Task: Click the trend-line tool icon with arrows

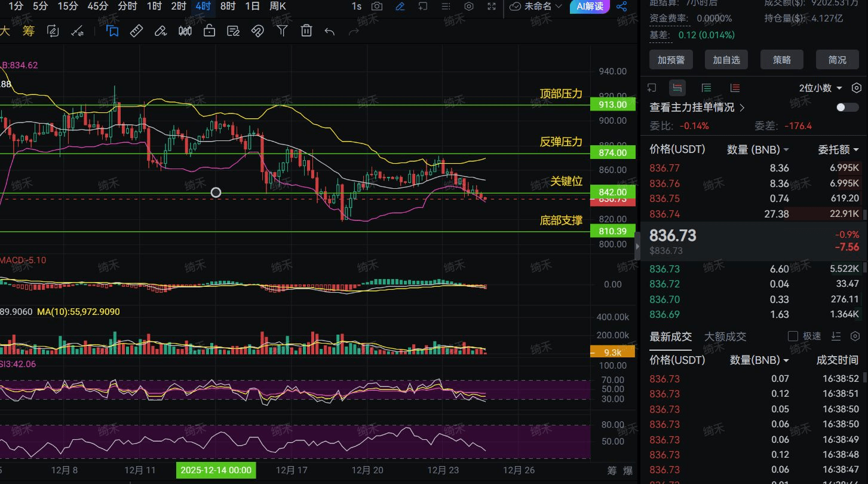Action: click(77, 31)
